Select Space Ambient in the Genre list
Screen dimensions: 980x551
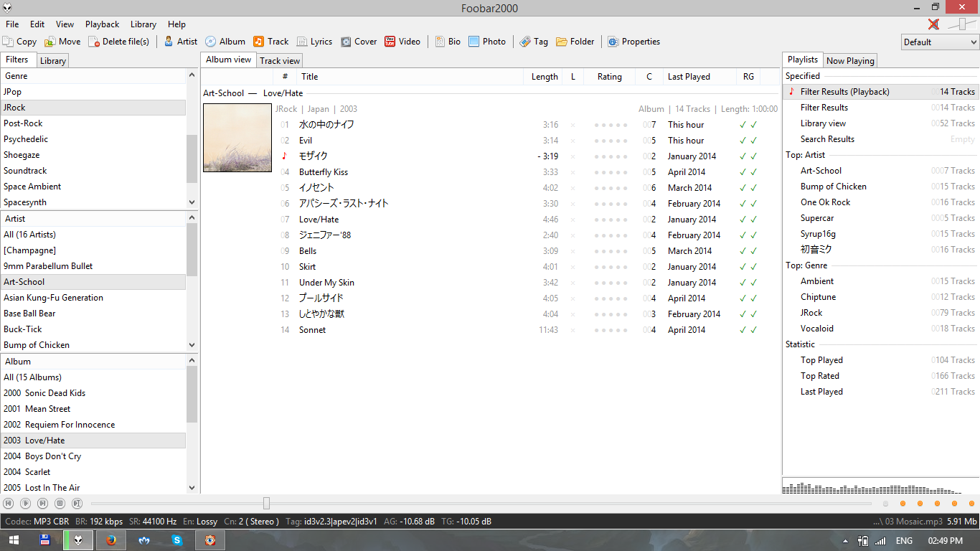point(93,187)
